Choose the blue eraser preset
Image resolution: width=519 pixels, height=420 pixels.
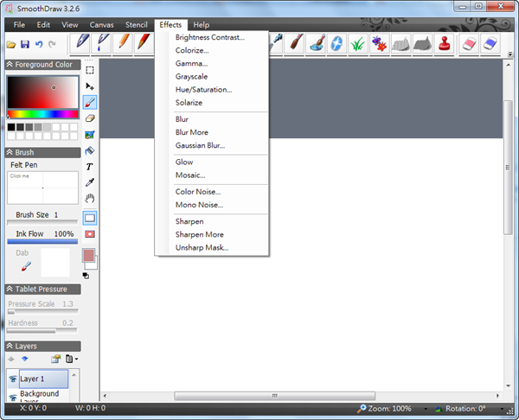(x=490, y=43)
